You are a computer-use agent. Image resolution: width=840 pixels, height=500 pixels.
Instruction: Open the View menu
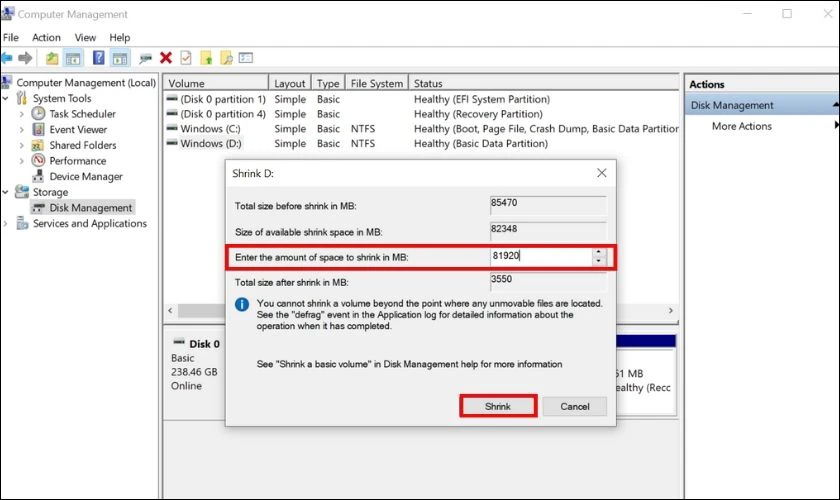point(85,38)
